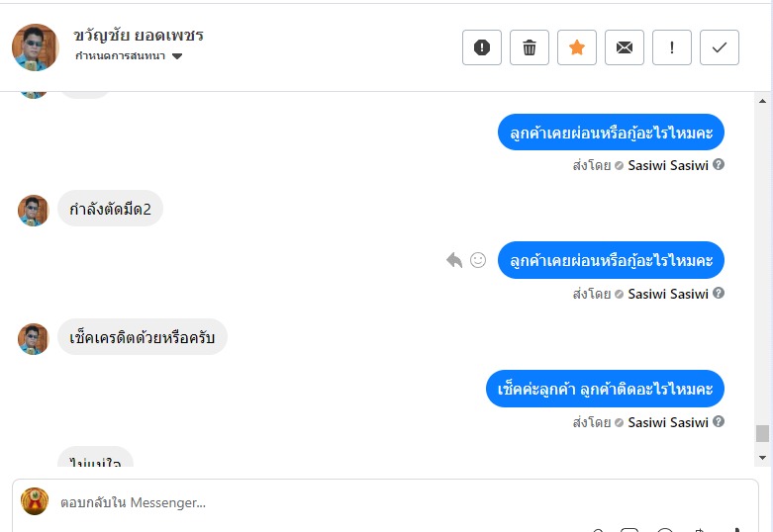Open emoji reaction picker beside message
The image size is (773, 532).
pyautogui.click(x=478, y=260)
